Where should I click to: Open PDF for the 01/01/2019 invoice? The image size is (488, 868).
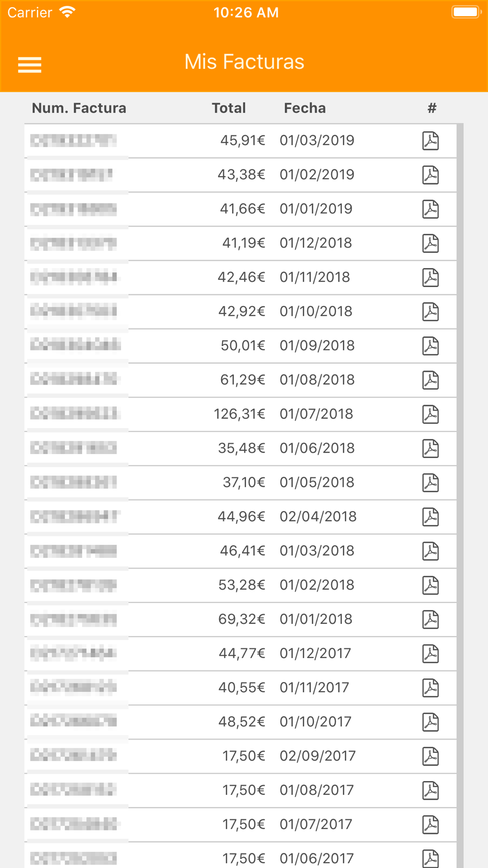[x=430, y=209]
